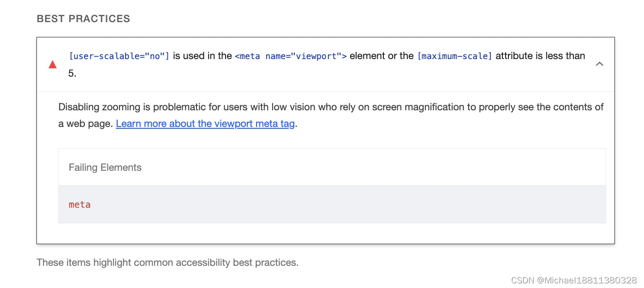The image size is (644, 288).
Task: Click the "@Michael18811380328" username watermark
Action: [x=587, y=280]
